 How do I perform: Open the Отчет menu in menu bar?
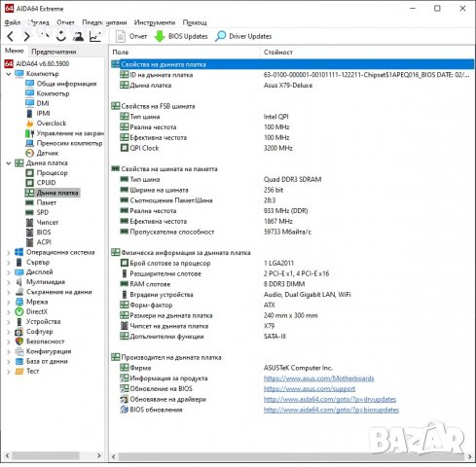65,22
